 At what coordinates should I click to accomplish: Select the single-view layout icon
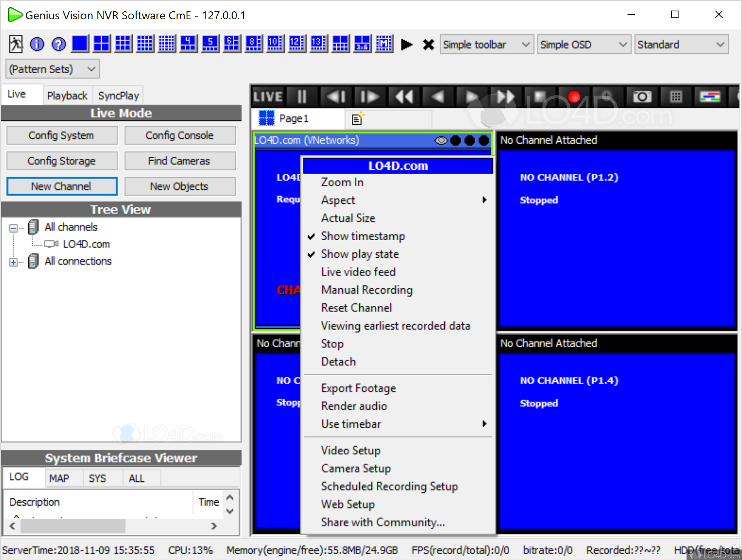[80, 44]
